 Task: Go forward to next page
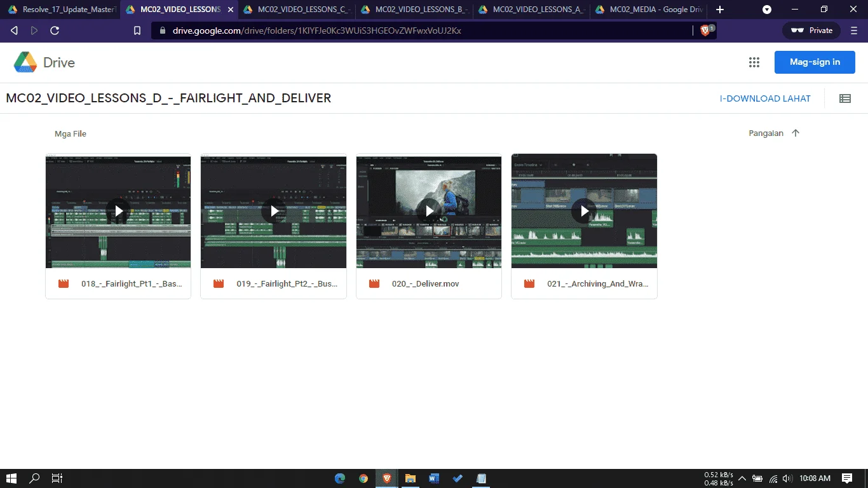[34, 30]
